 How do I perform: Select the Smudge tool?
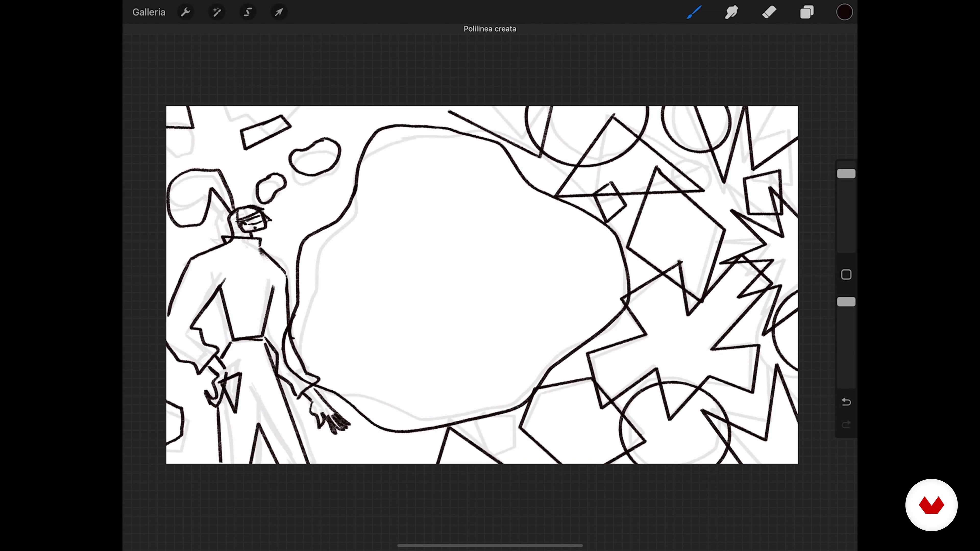click(x=731, y=12)
